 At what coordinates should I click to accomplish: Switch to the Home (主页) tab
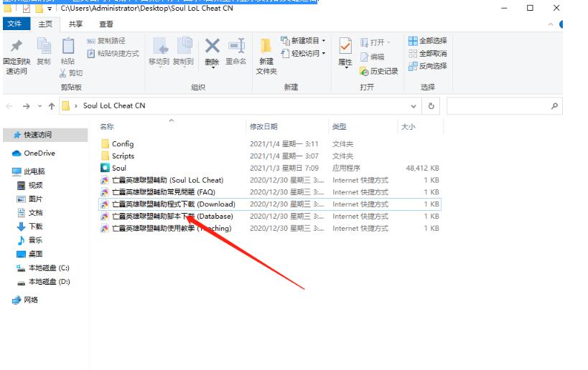point(45,24)
